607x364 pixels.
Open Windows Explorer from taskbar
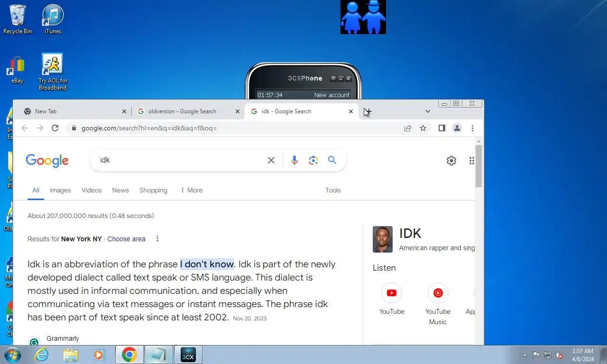71,355
